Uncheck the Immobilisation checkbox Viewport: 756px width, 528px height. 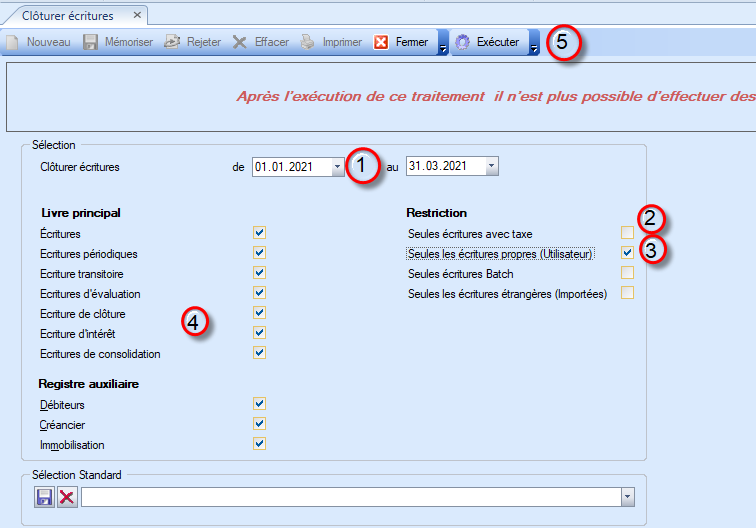pos(259,444)
